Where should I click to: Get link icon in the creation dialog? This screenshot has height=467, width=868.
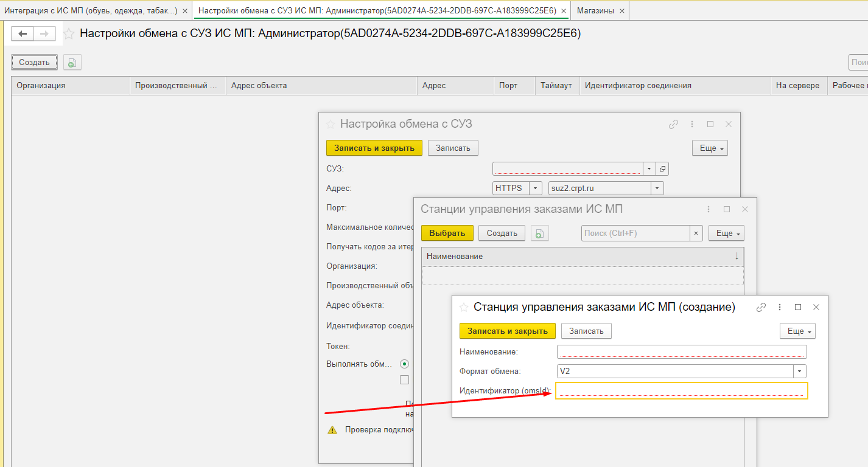(x=761, y=307)
